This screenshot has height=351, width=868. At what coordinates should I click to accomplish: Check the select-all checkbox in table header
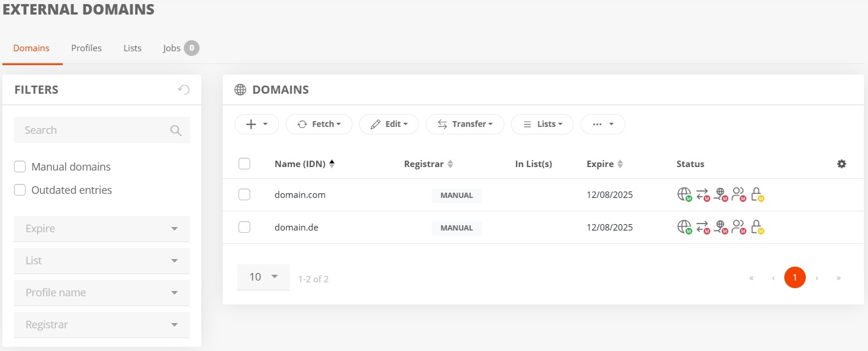point(244,164)
